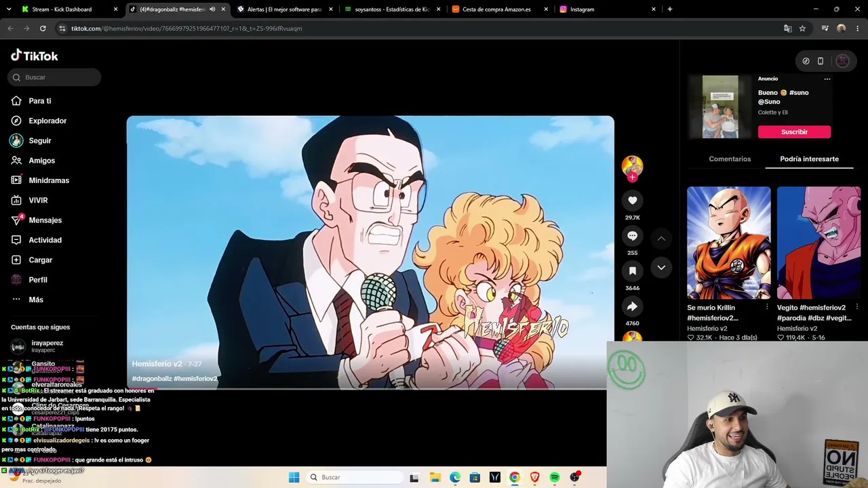Reload the page

[43, 28]
